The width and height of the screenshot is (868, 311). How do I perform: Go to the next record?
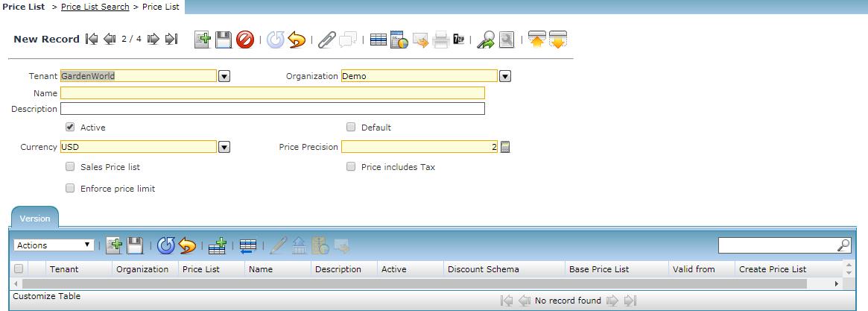pos(153,39)
